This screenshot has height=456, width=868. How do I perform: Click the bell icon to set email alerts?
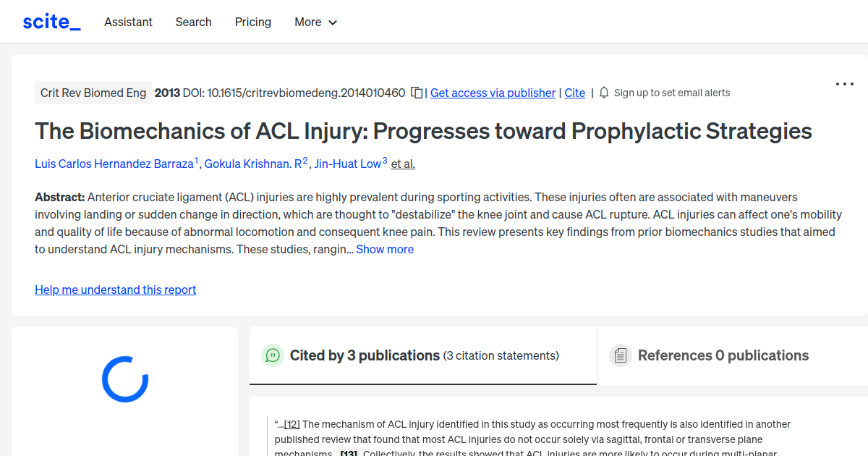[x=604, y=93]
